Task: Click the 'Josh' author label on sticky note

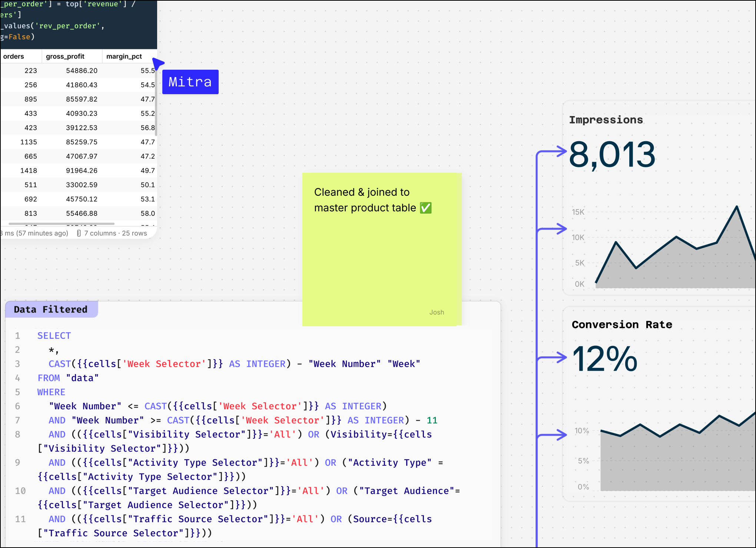Action: click(x=437, y=312)
